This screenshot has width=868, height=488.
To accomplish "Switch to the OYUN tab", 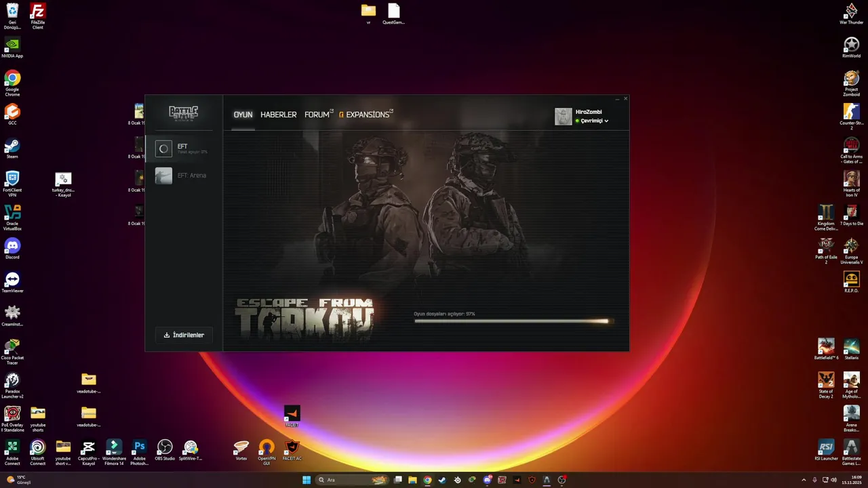I will 243,115.
